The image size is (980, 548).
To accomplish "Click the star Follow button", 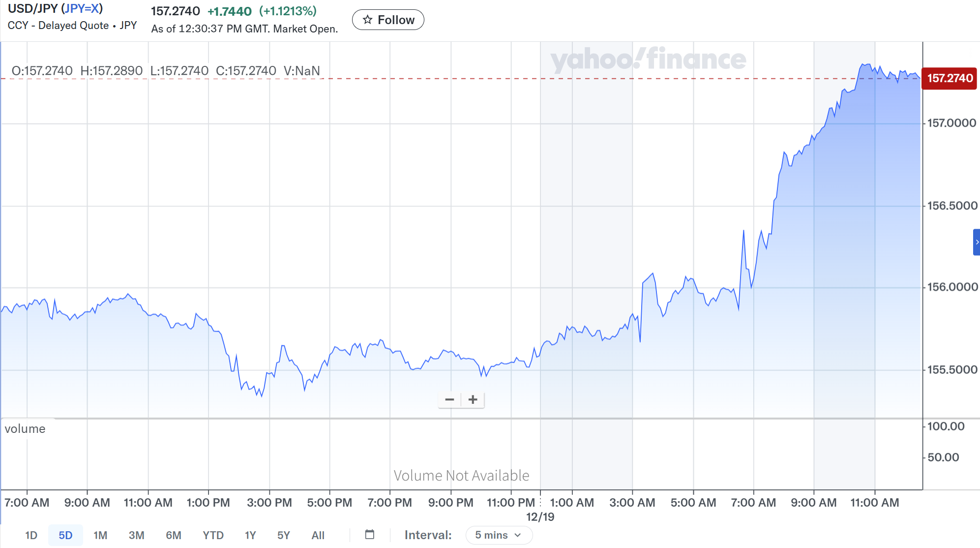I will tap(388, 20).
